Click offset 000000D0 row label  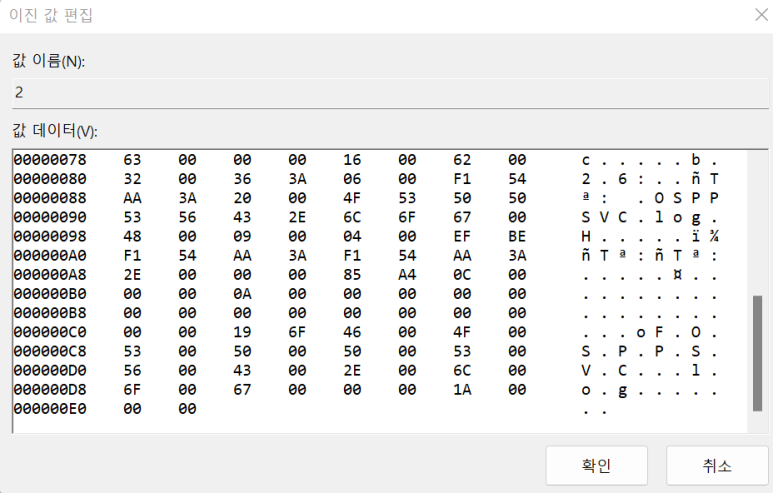point(50,371)
